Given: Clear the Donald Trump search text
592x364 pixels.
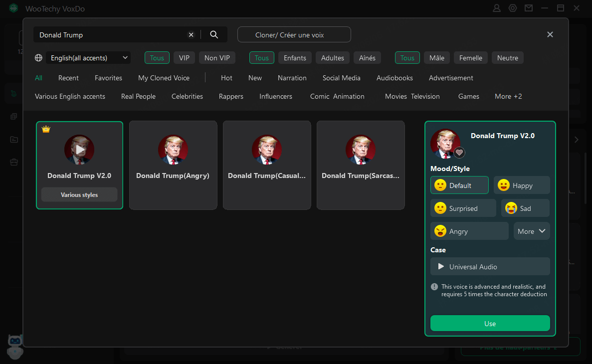Looking at the screenshot, I should coord(191,35).
